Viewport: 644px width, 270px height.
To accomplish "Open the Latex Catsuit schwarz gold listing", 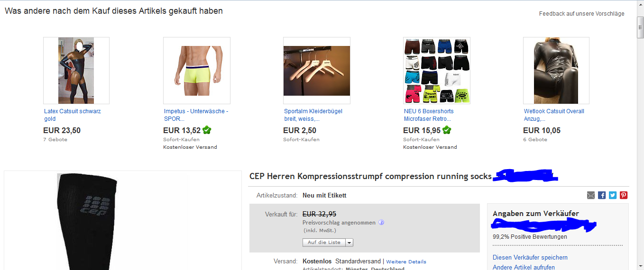I will tap(72, 115).
